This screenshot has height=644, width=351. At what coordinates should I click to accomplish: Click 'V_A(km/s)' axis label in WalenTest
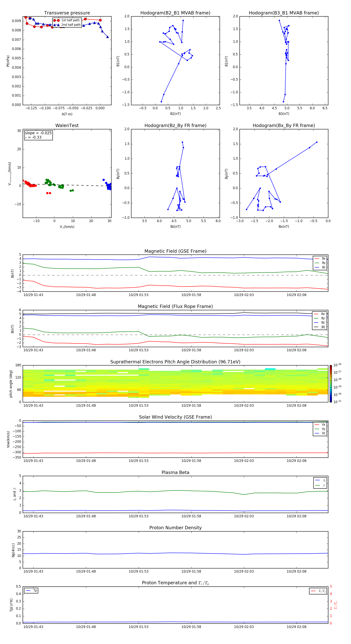click(67, 227)
